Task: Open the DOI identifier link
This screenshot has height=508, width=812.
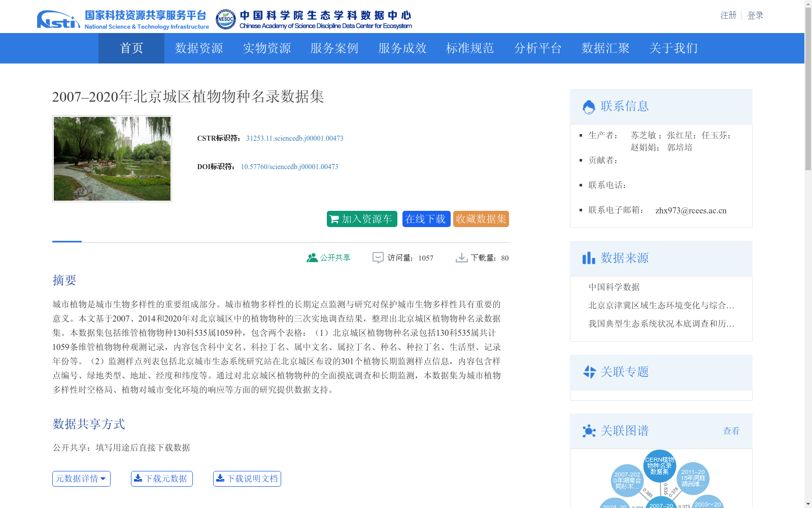Action: pos(289,167)
